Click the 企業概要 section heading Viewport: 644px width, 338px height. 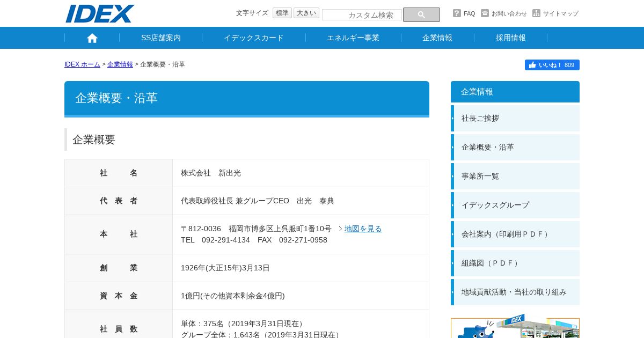[x=94, y=139]
